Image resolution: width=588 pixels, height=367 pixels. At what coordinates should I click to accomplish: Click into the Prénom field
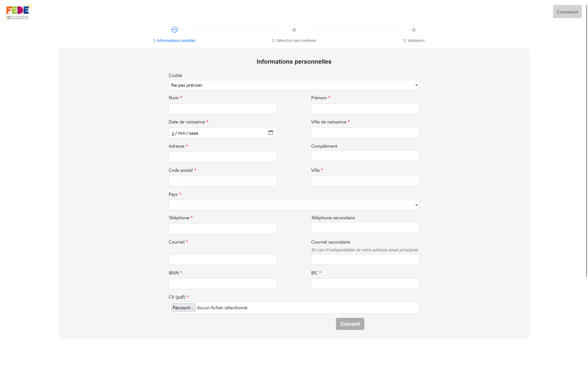pyautogui.click(x=365, y=109)
